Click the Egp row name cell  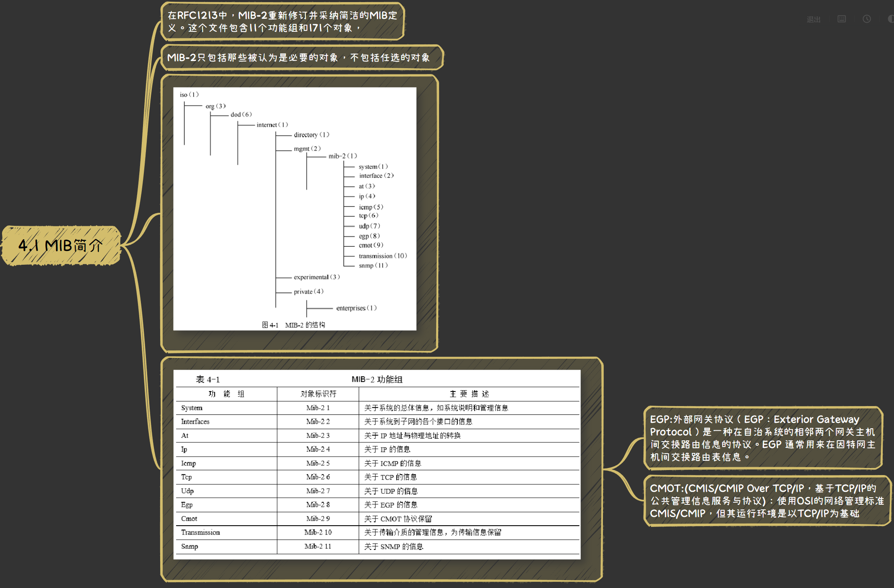point(226,505)
